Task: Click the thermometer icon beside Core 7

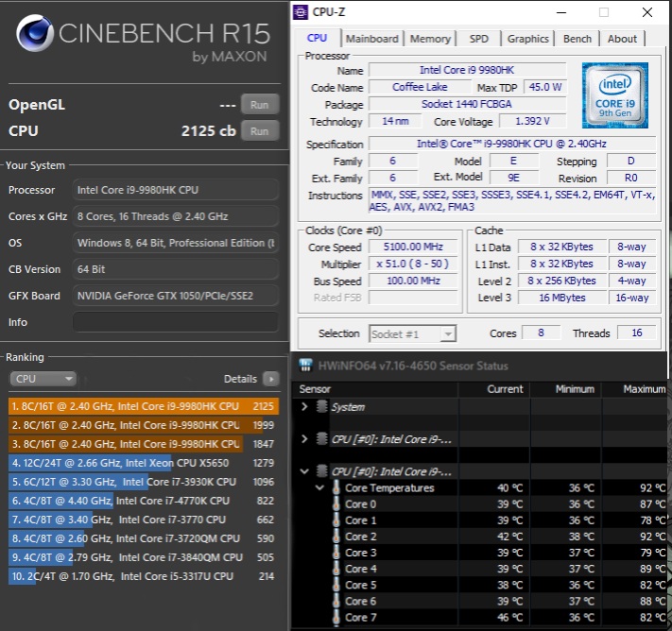Action: 336,617
